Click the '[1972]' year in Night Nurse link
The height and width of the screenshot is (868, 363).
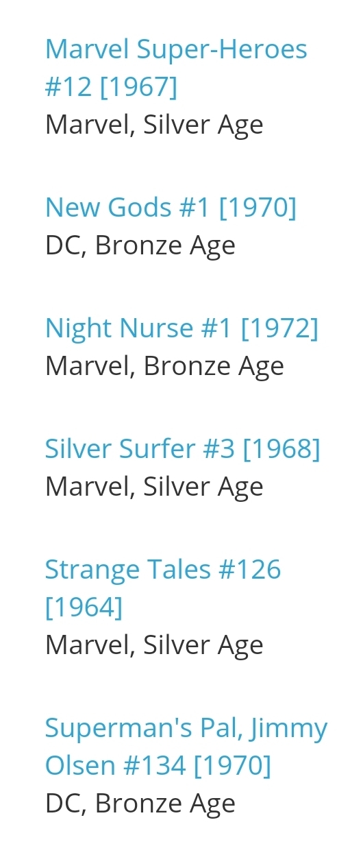click(279, 328)
